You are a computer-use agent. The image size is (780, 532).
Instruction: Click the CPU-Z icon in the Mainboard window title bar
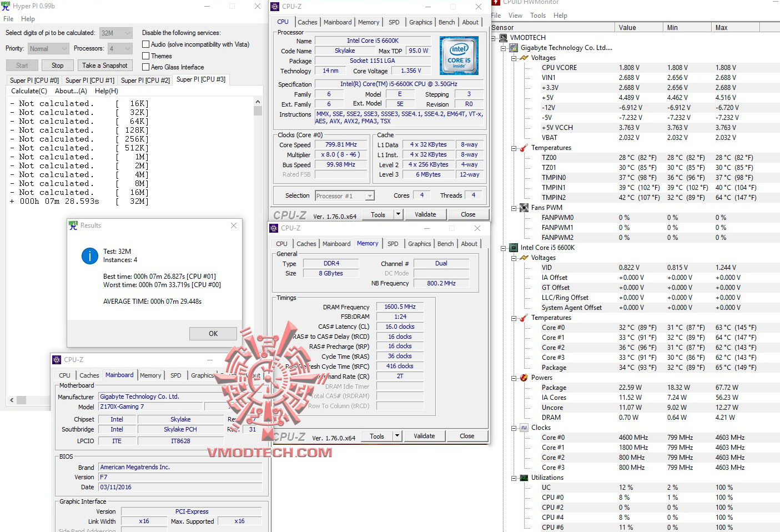(57, 360)
